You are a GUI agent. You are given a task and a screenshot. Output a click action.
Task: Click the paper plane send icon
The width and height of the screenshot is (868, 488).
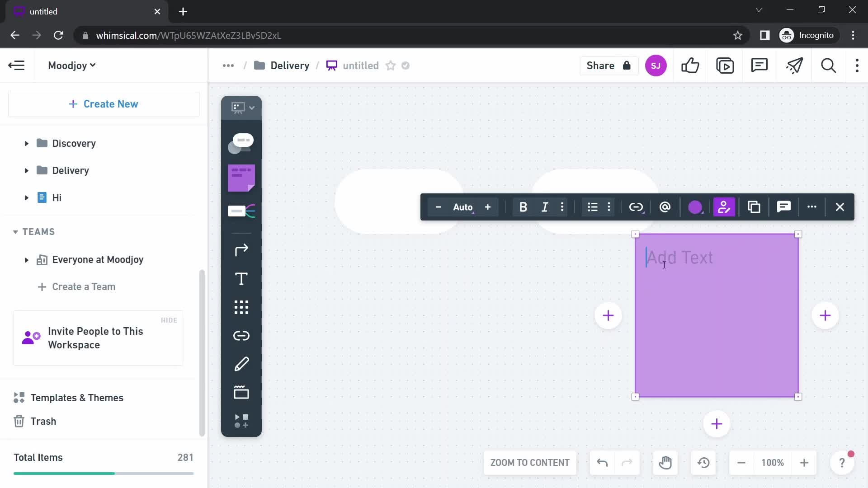[x=794, y=66]
